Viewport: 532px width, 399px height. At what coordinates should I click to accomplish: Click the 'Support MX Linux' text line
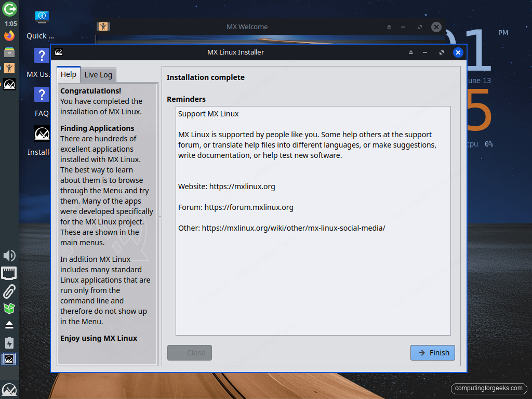[208, 114]
